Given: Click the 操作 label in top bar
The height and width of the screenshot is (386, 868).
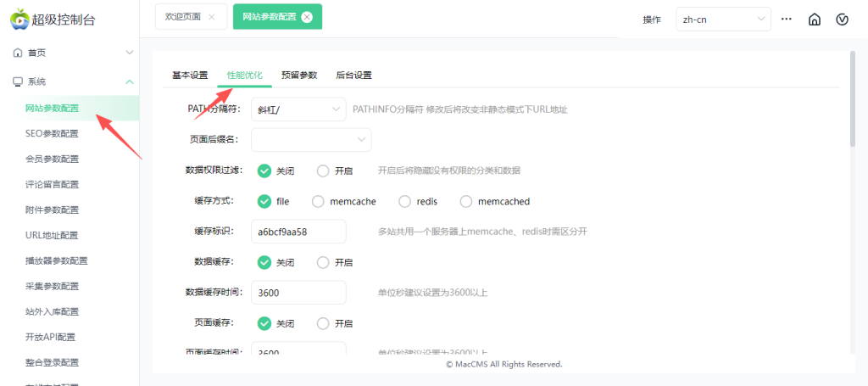Looking at the screenshot, I should (x=652, y=20).
